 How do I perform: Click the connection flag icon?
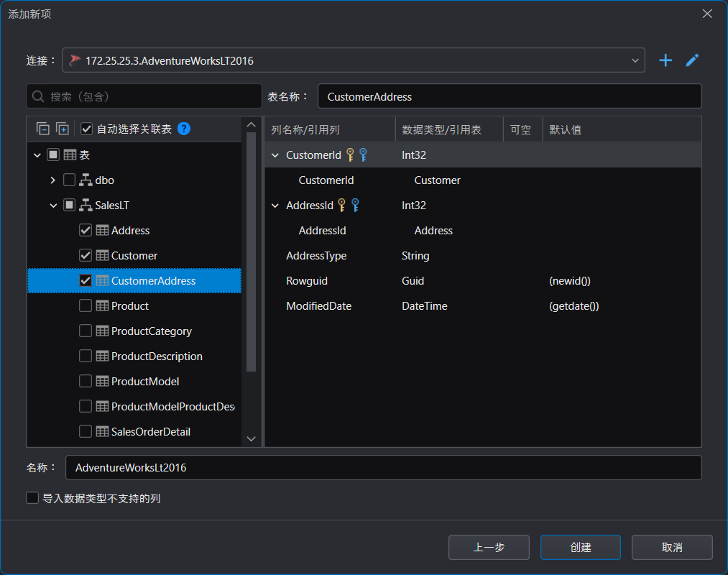coord(75,60)
